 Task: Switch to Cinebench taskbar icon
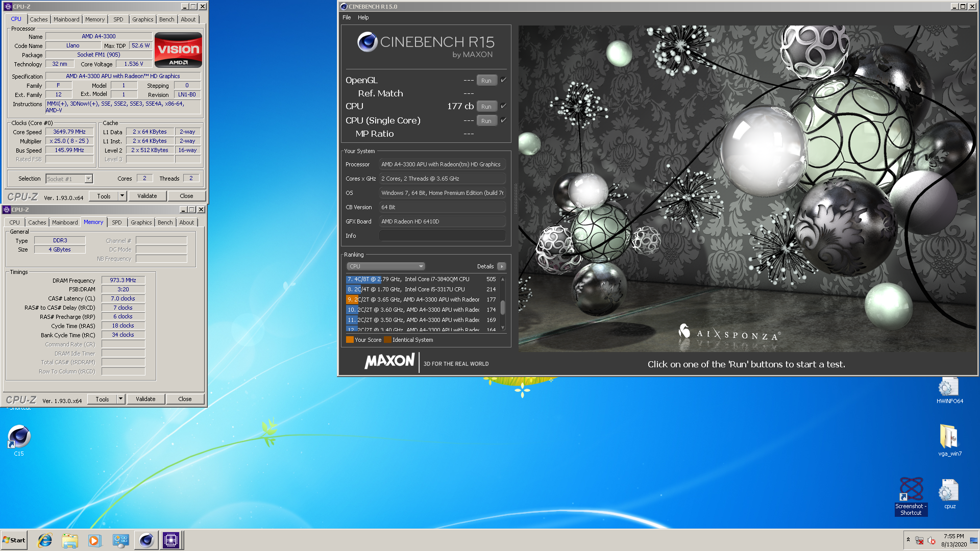point(146,540)
